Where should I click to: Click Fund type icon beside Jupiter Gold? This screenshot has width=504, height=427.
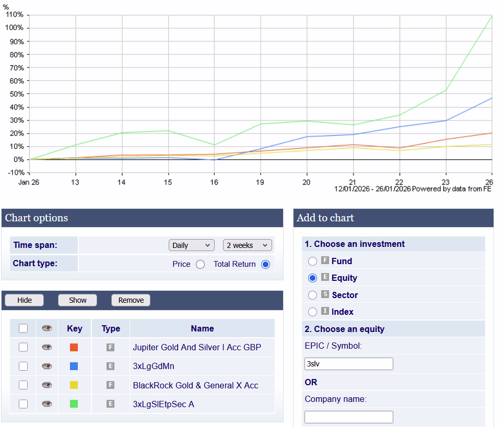pos(110,347)
